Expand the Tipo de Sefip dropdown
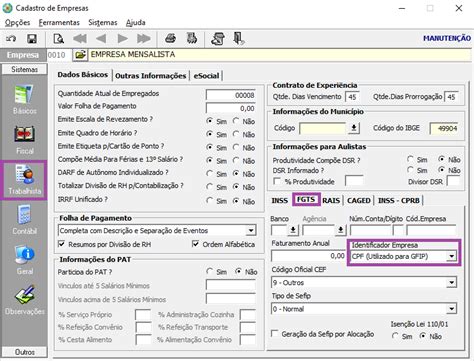Image resolution: width=474 pixels, height=361 pixels. (451, 309)
